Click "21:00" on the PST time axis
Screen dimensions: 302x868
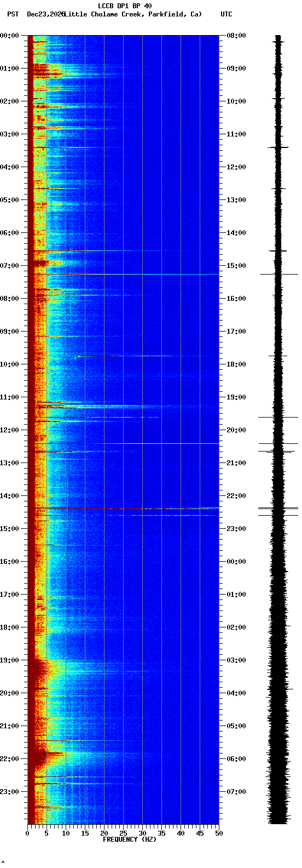point(10,726)
